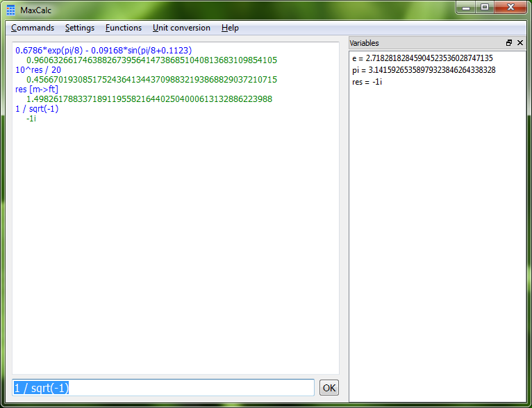The image size is (532, 408).
Task: Select the expression 10^res / 20
Action: pyautogui.click(x=38, y=70)
